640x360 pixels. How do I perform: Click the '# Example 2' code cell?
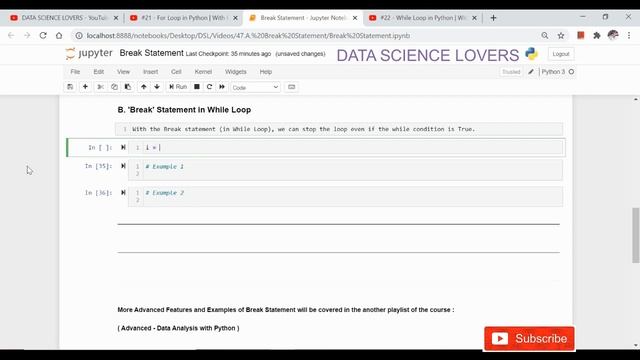tap(345, 196)
